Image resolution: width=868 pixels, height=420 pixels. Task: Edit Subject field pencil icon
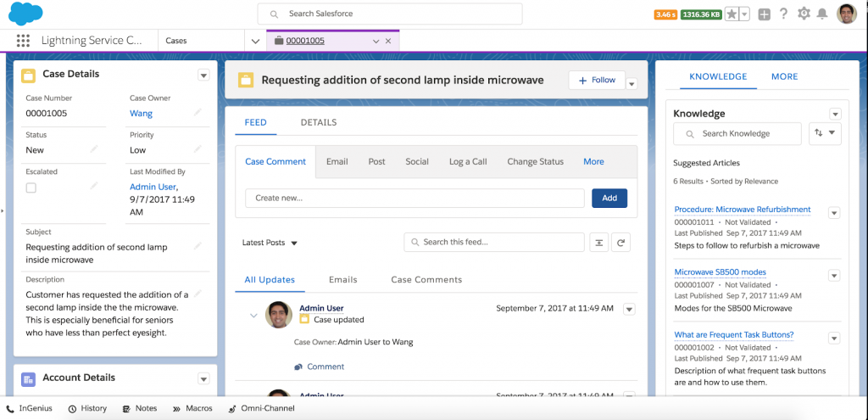coord(198,246)
